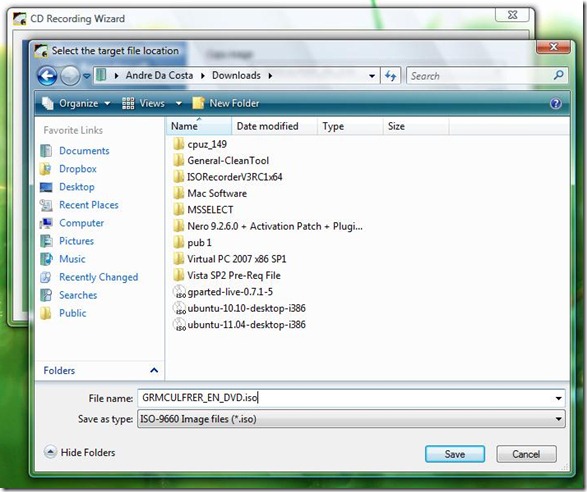
Task: Sort by Name column header
Action: [198, 126]
